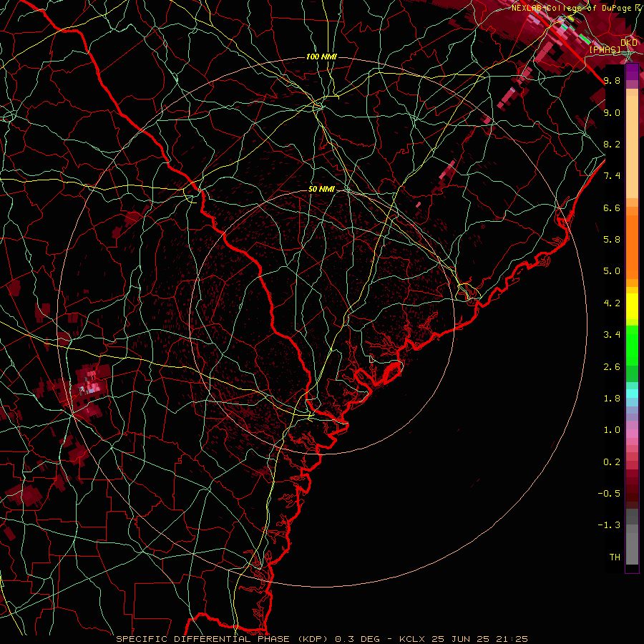Viewport: 644px width, 644px height.
Task: Click the 9.0 legend value
Action: click(x=612, y=112)
